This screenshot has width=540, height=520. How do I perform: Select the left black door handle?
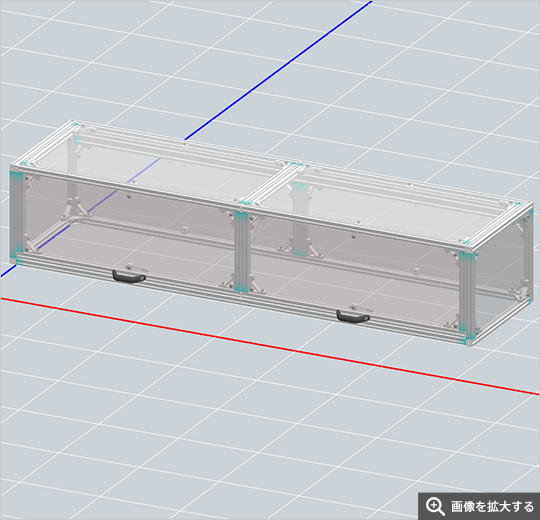[129, 277]
